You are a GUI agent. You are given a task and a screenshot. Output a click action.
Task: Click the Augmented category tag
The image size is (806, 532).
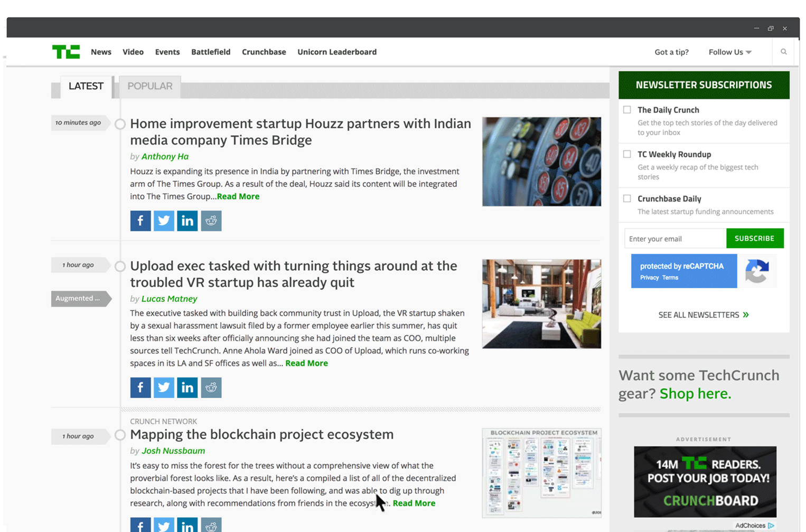click(x=81, y=298)
